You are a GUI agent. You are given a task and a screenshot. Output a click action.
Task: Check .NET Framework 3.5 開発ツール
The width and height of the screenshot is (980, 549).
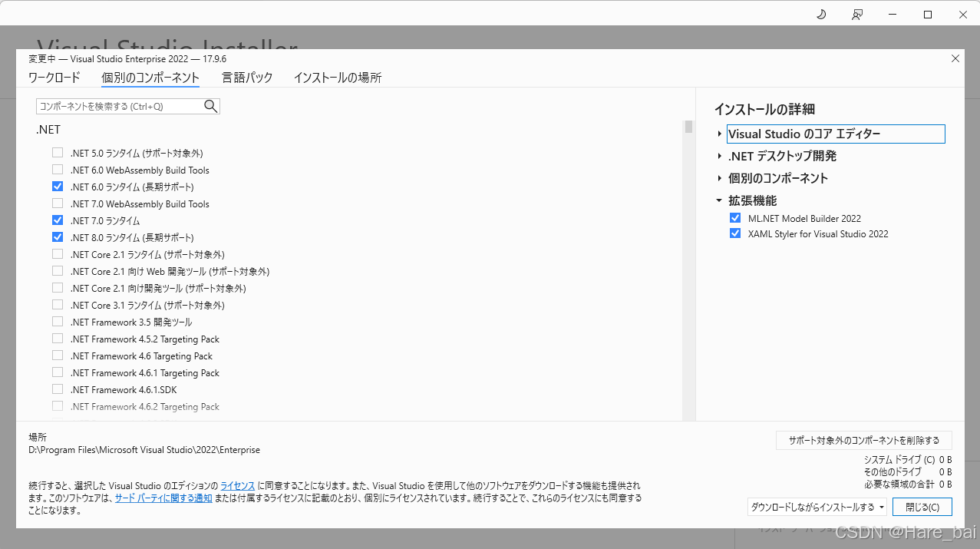point(58,322)
